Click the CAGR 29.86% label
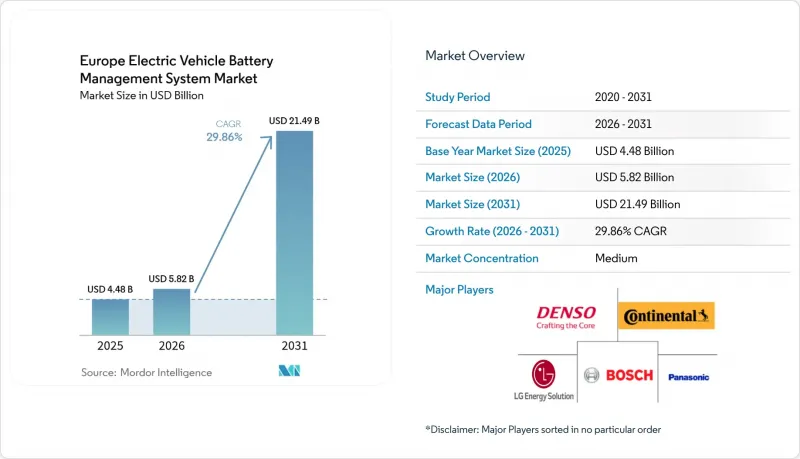800x459 pixels. click(224, 131)
